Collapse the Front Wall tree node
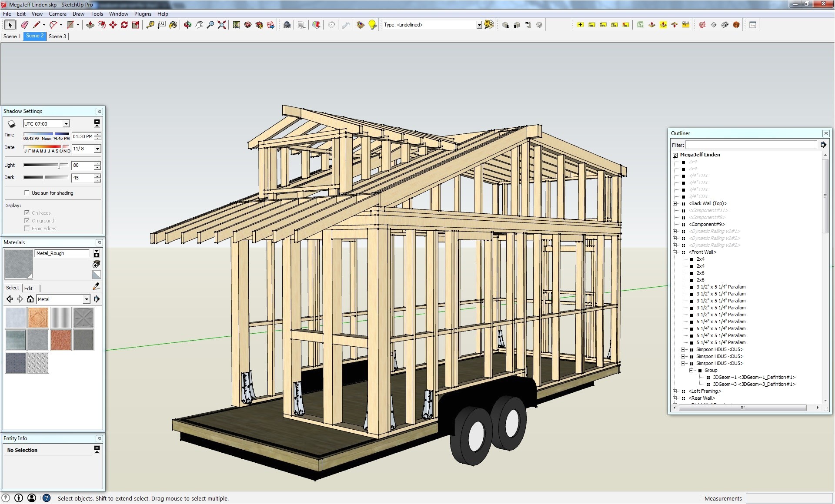This screenshot has width=835, height=504. [x=675, y=252]
